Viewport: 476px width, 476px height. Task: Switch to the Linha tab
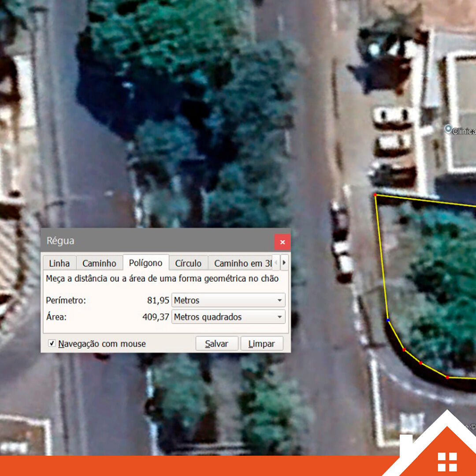pyautogui.click(x=59, y=263)
